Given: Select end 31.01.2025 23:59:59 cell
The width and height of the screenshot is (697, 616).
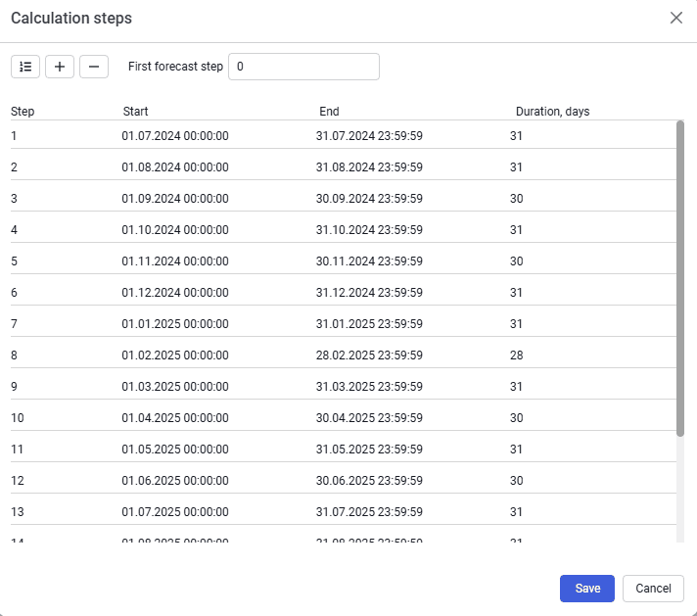Looking at the screenshot, I should 369,324.
